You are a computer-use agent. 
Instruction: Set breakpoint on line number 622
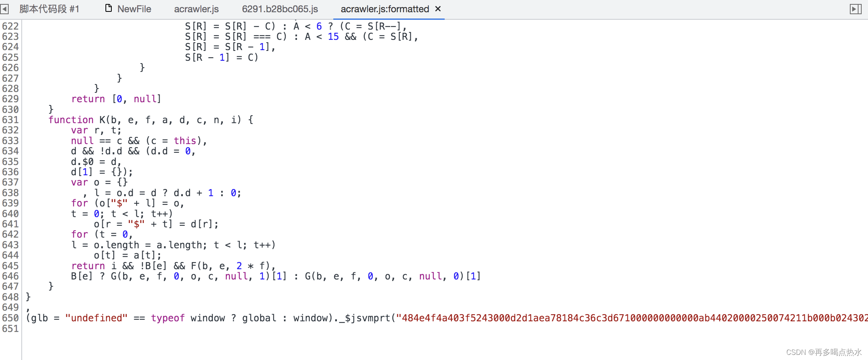10,26
